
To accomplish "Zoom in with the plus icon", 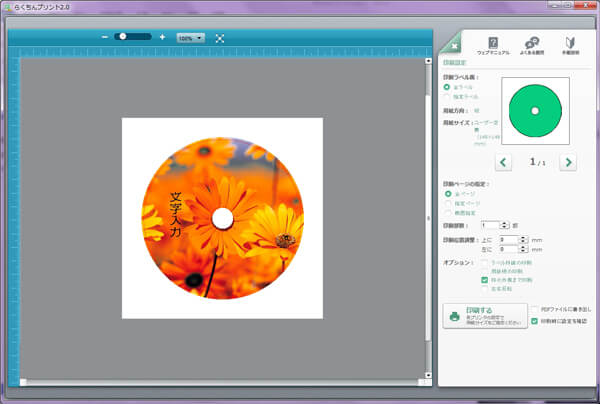I will click(162, 37).
